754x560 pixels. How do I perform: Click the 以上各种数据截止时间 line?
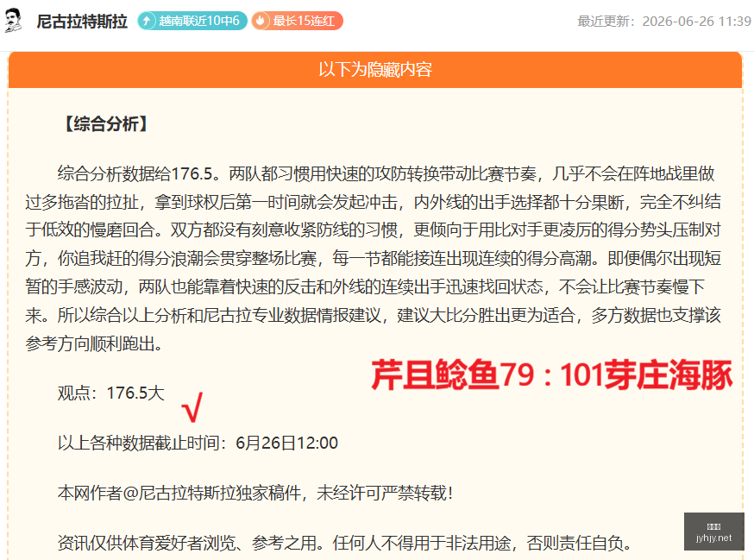[198, 443]
